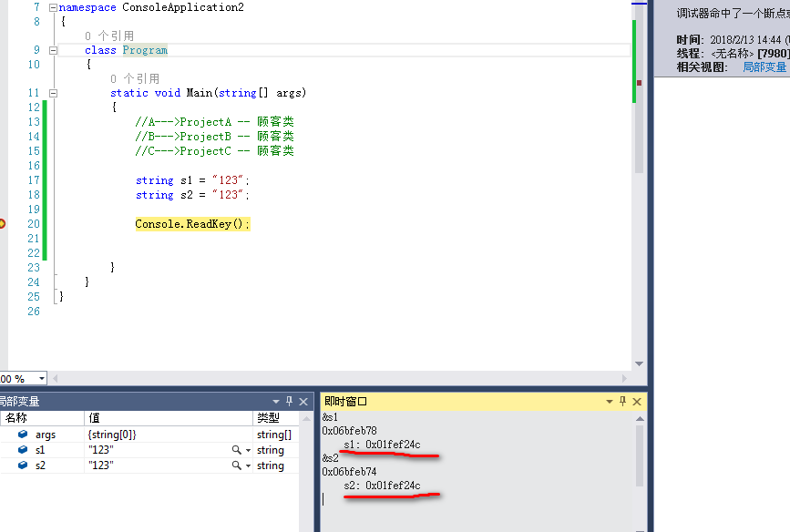Viewport: 790px width, 532px height.
Task: Close the Locals panel
Action: pyautogui.click(x=303, y=402)
